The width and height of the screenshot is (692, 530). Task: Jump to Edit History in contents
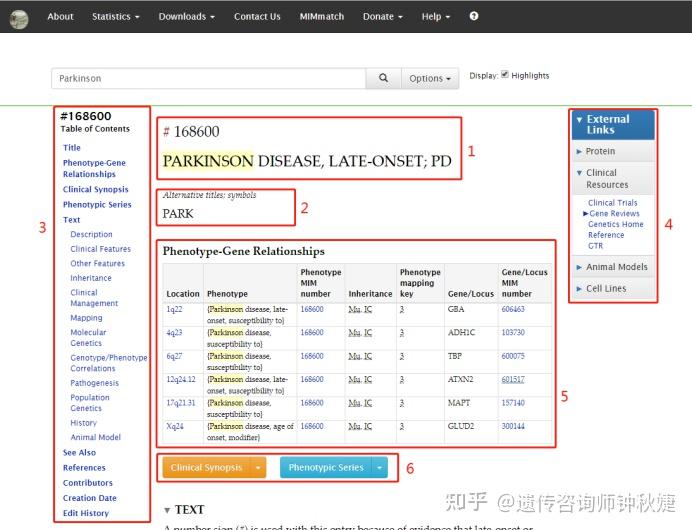point(86,513)
